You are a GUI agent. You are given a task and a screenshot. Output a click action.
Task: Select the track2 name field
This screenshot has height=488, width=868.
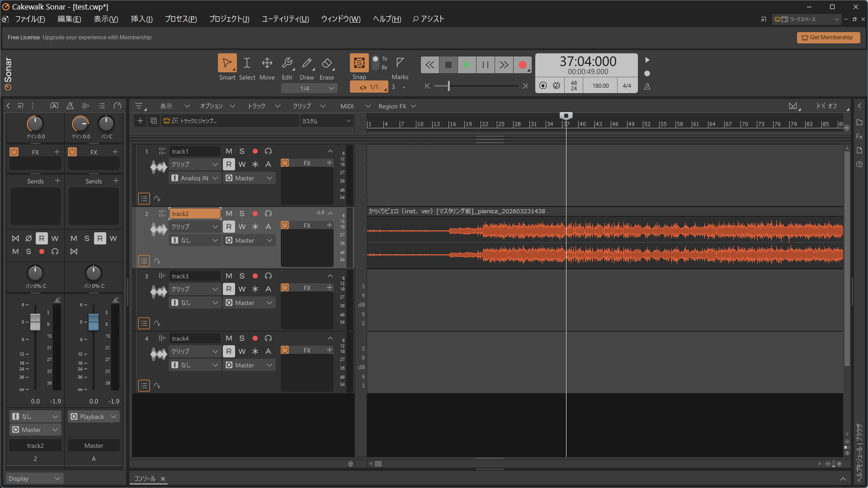195,214
